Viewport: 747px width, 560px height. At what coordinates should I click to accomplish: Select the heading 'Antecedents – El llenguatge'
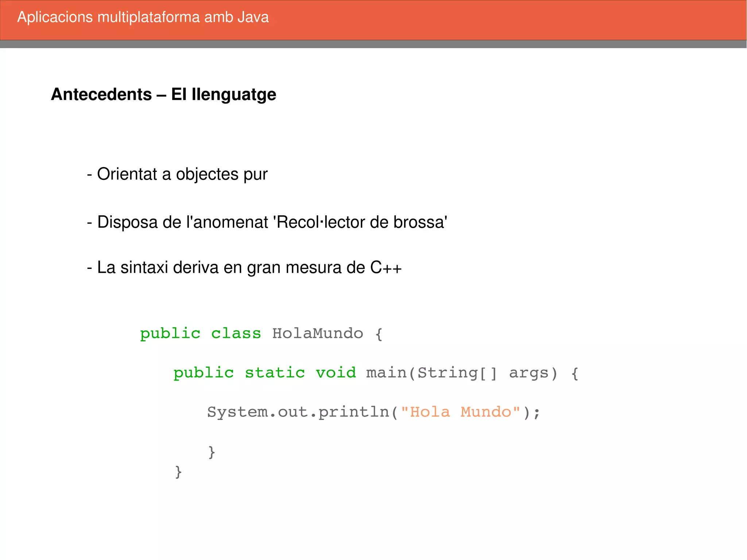[163, 94]
